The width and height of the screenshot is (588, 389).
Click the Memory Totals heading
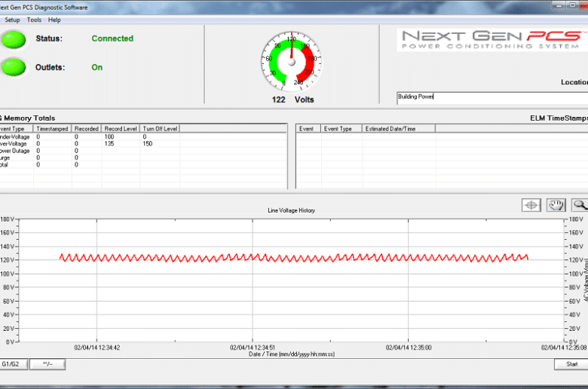29,118
